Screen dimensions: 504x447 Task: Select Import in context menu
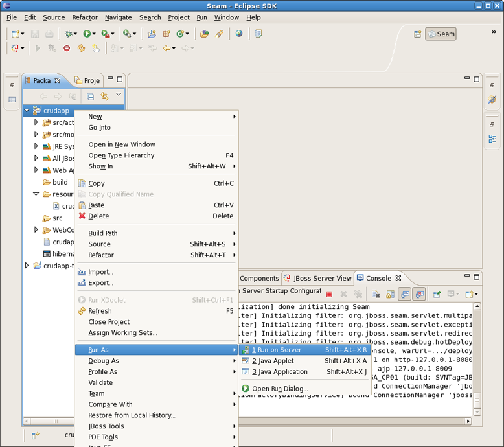[x=156, y=272]
